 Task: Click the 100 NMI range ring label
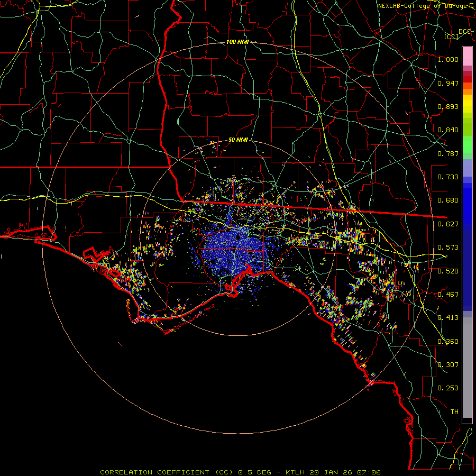[237, 42]
